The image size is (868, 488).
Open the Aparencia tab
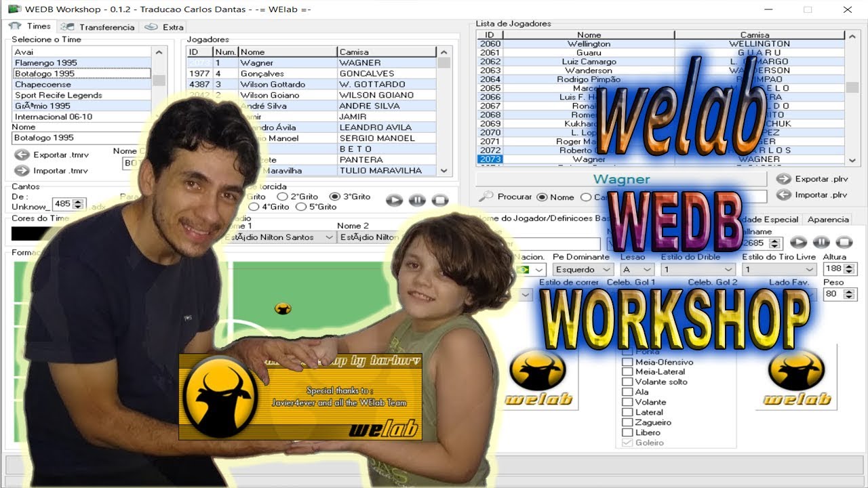[828, 220]
